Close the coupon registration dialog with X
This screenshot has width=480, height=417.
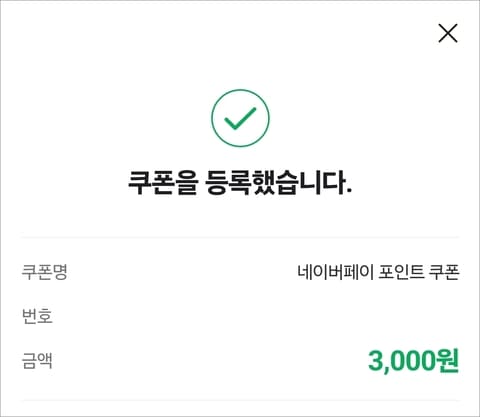click(448, 33)
